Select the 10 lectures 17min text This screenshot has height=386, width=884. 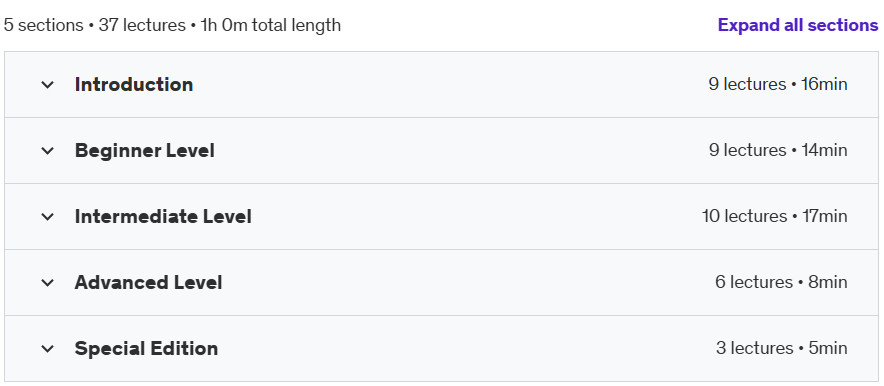click(x=774, y=216)
